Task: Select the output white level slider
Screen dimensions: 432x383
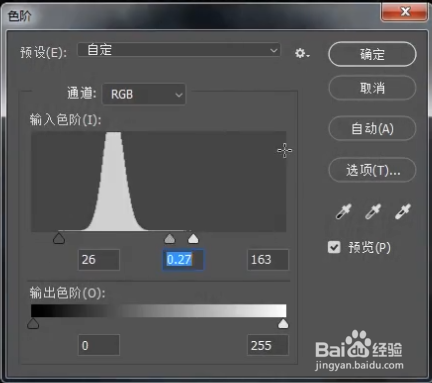Action: [x=283, y=323]
